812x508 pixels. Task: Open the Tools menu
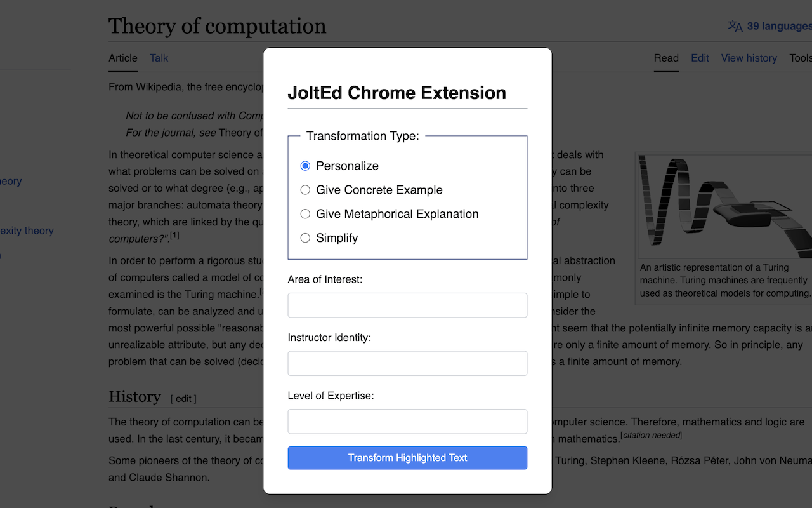coord(801,58)
